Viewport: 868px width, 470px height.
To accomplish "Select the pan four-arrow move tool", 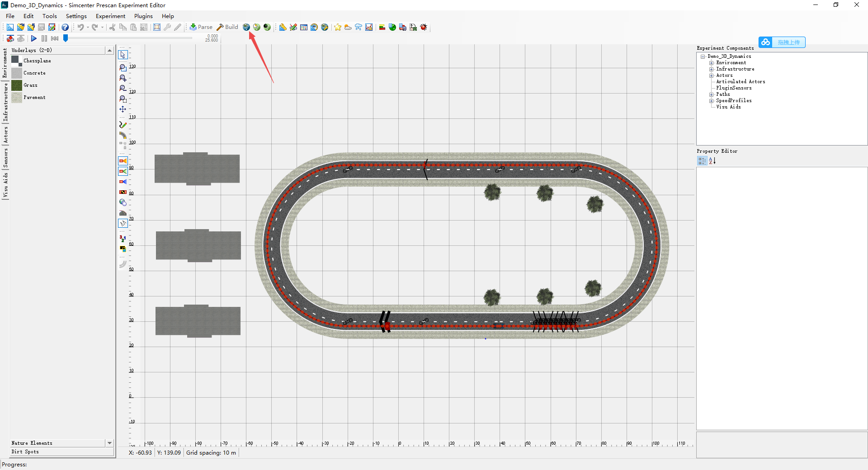I will click(123, 109).
